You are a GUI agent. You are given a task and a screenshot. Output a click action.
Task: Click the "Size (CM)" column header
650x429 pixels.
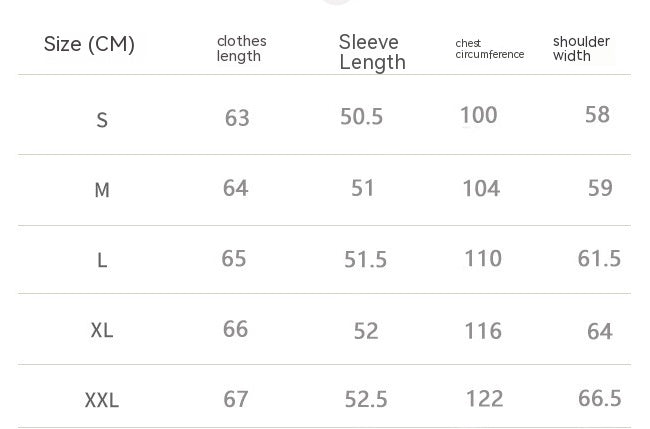point(89,45)
